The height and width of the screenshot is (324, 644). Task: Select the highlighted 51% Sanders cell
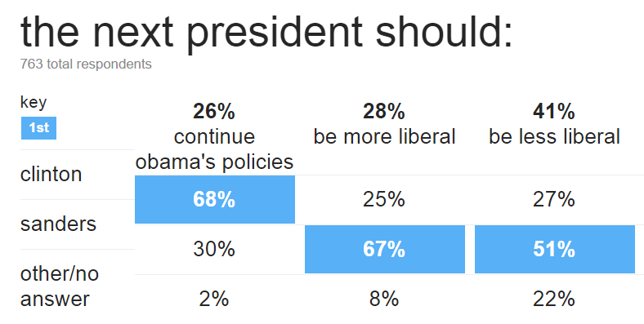(555, 249)
